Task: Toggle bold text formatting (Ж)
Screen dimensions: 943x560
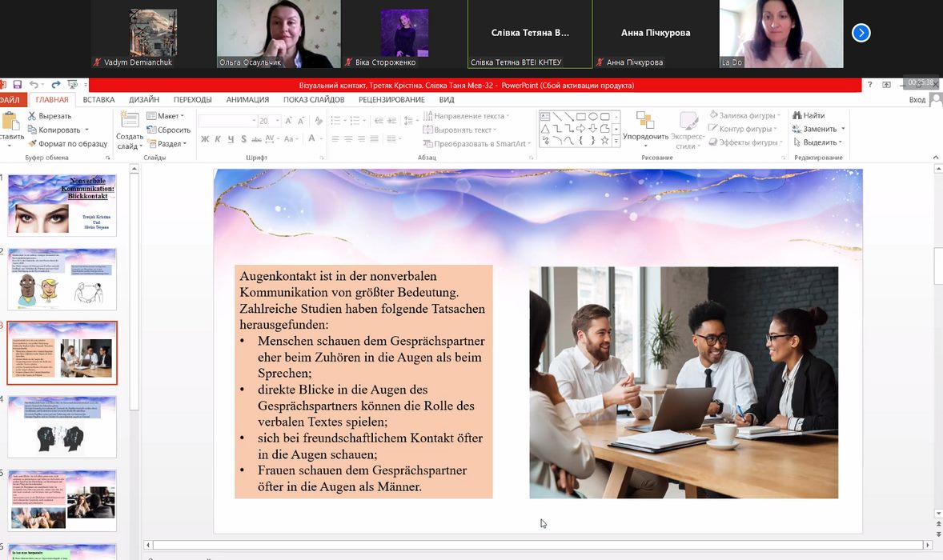Action: pos(205,139)
